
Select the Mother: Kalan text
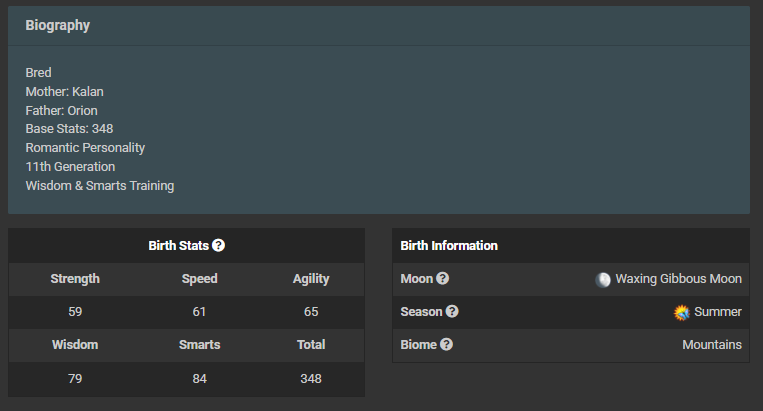(x=64, y=91)
